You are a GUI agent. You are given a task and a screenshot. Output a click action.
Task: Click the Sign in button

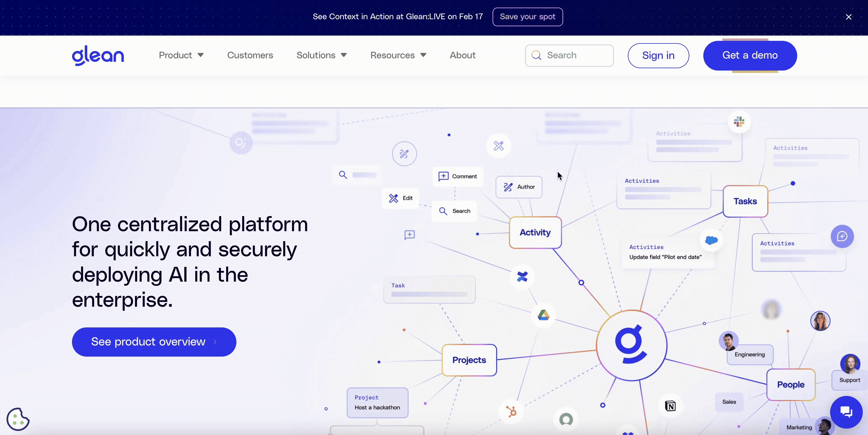[x=658, y=56]
